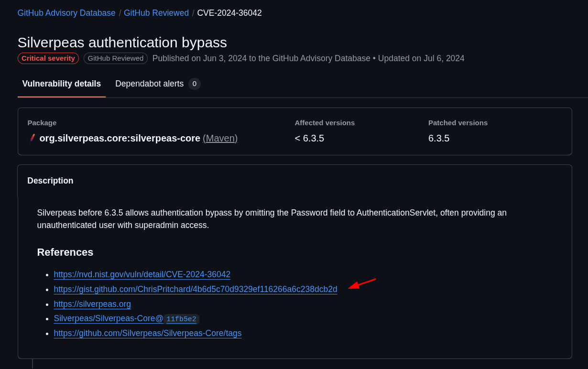Click the Critical severity badge

[48, 58]
